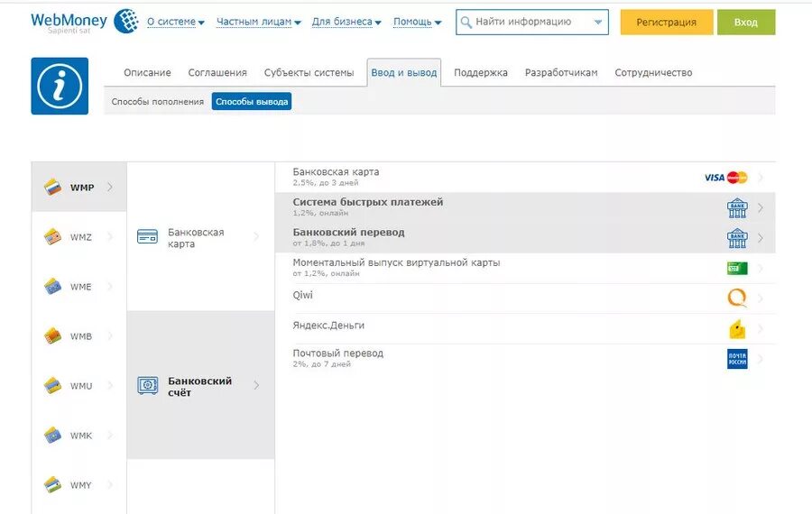812x514 pixels.
Task: Select the WME wallet label
Action: click(81, 287)
